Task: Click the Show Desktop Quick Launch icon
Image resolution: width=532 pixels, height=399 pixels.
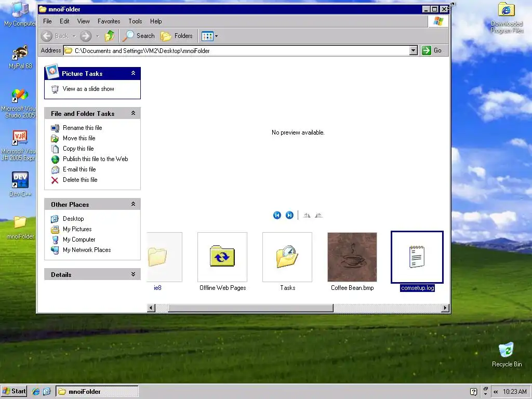Action: pos(47,392)
